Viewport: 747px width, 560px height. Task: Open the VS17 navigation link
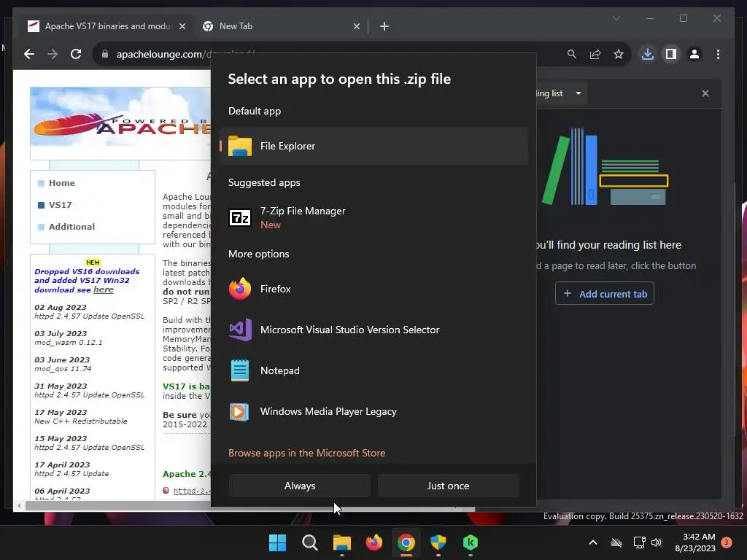click(60, 205)
